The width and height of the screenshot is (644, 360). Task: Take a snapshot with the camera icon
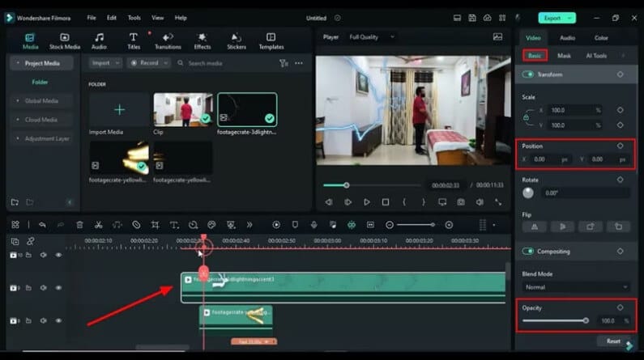click(x=461, y=201)
